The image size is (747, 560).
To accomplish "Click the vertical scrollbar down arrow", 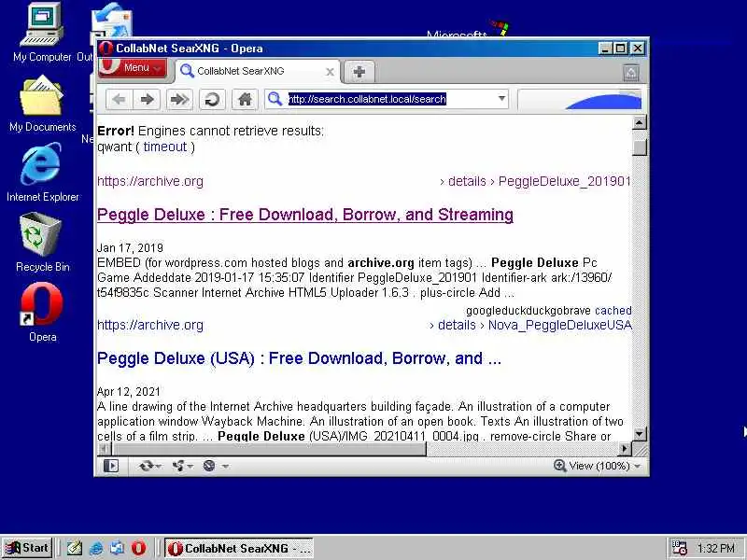I will point(639,434).
